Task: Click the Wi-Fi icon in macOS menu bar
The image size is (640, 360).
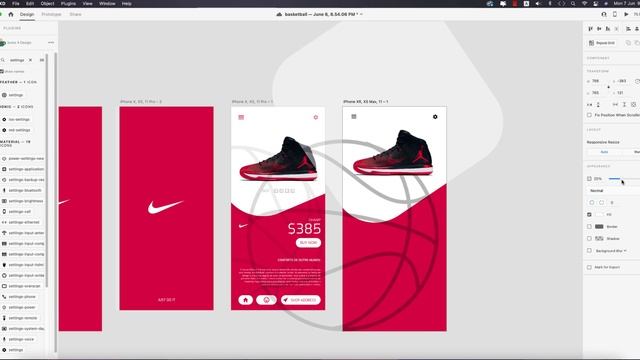Action: [x=584, y=4]
